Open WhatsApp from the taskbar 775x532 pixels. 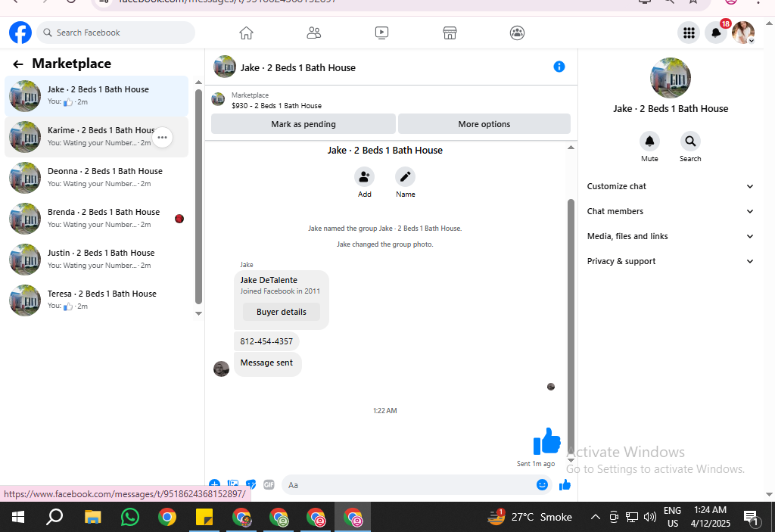point(130,517)
